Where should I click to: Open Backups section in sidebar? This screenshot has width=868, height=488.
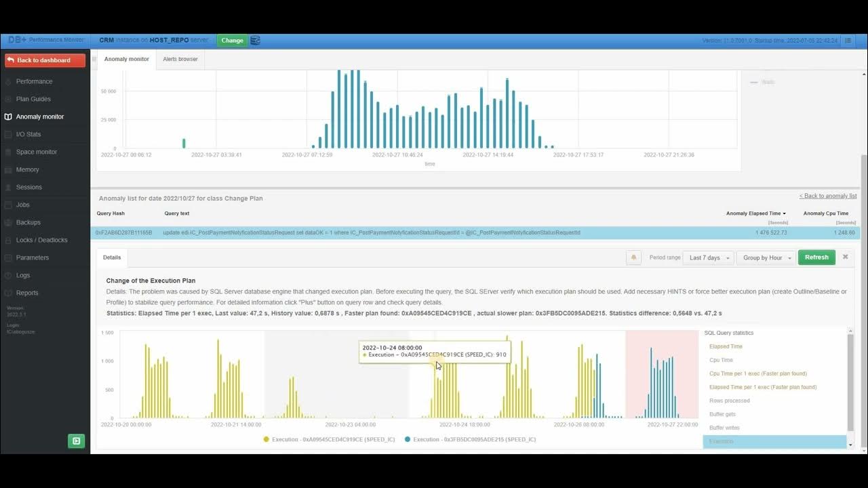(x=28, y=222)
